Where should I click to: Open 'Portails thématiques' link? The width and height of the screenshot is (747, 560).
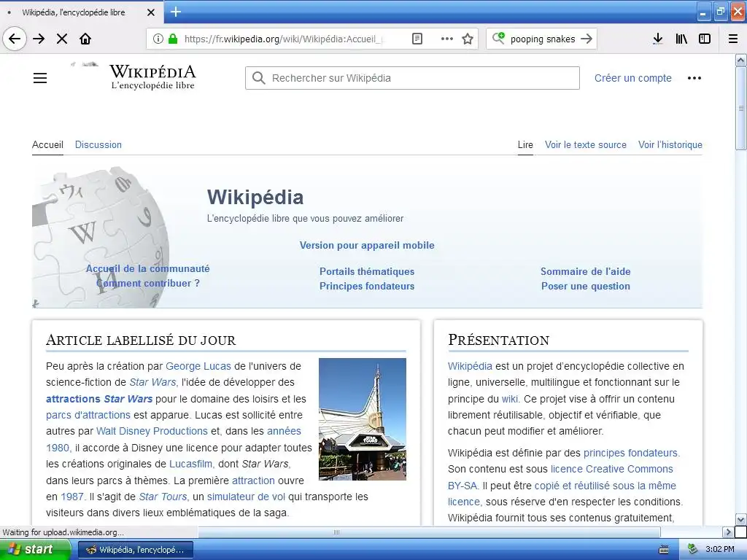tap(367, 271)
